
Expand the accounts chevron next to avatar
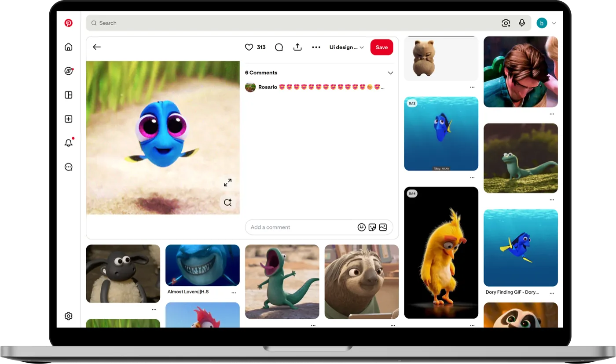554,23
